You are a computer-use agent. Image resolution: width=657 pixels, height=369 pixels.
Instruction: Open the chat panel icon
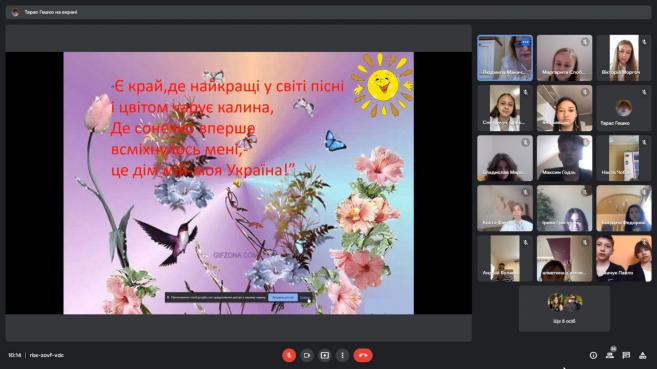626,355
